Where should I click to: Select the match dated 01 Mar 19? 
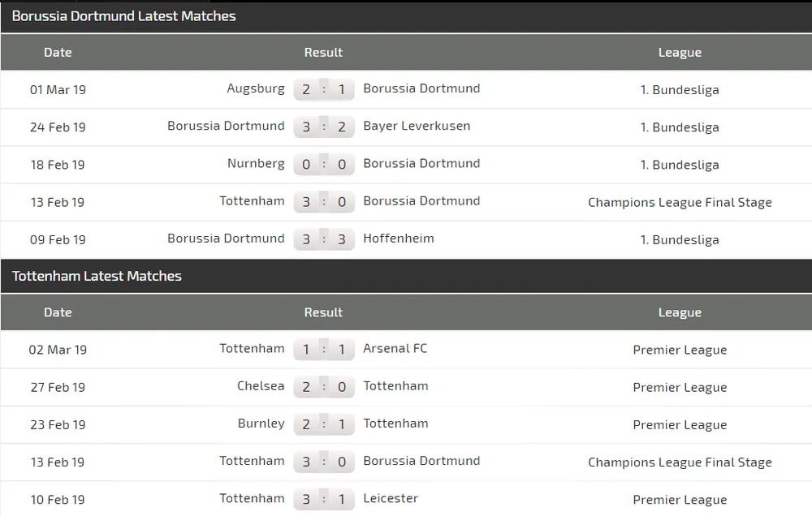coord(58,89)
